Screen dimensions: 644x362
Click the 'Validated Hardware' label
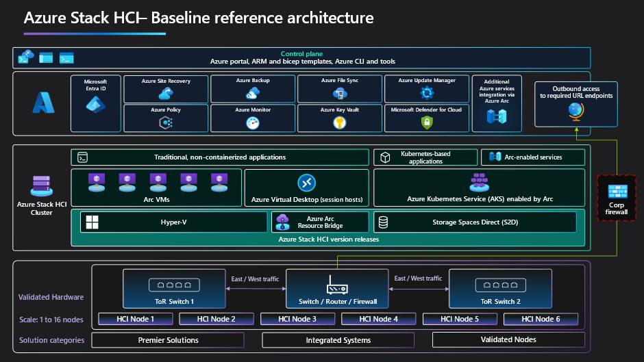tap(51, 297)
